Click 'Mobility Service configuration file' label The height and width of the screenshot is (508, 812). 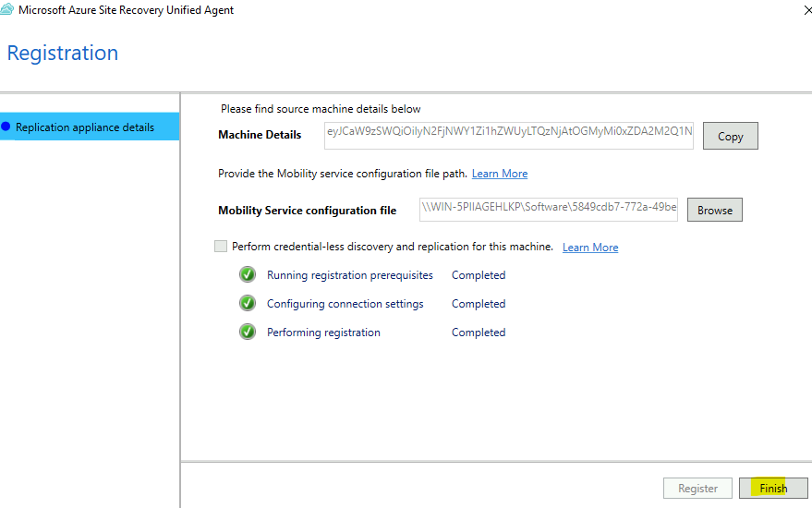[x=307, y=211]
